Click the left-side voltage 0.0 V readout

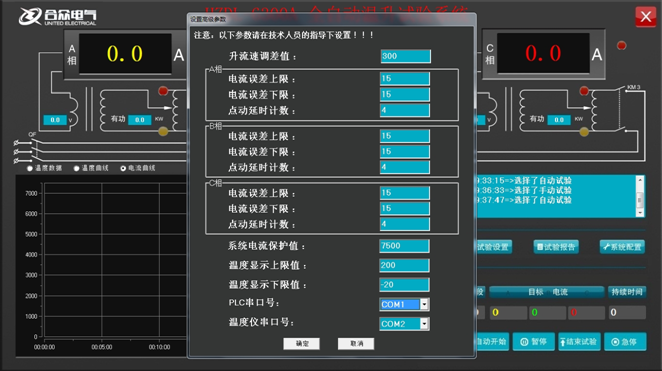tap(55, 120)
